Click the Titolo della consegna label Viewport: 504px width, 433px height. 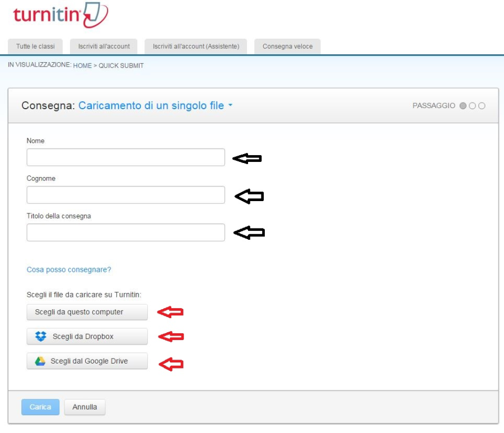tap(59, 216)
